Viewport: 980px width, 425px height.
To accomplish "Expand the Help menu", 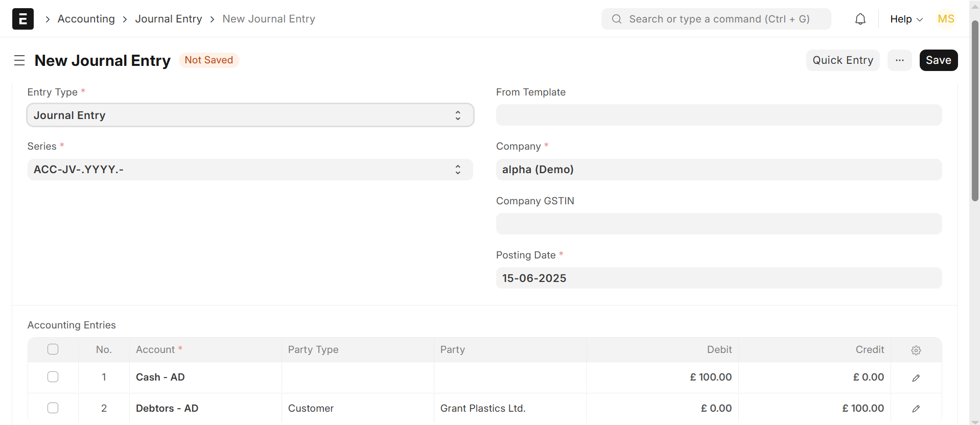I will (906, 19).
